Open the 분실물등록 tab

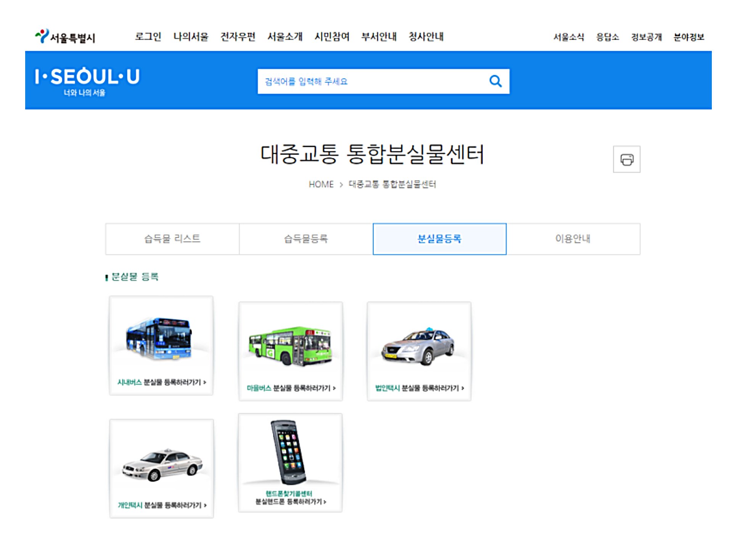(439, 239)
